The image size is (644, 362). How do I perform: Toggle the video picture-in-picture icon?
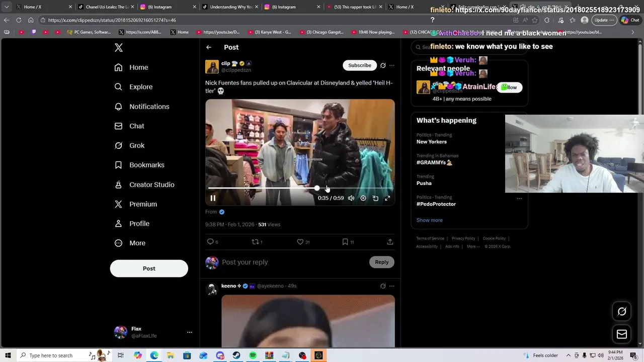coord(375,198)
